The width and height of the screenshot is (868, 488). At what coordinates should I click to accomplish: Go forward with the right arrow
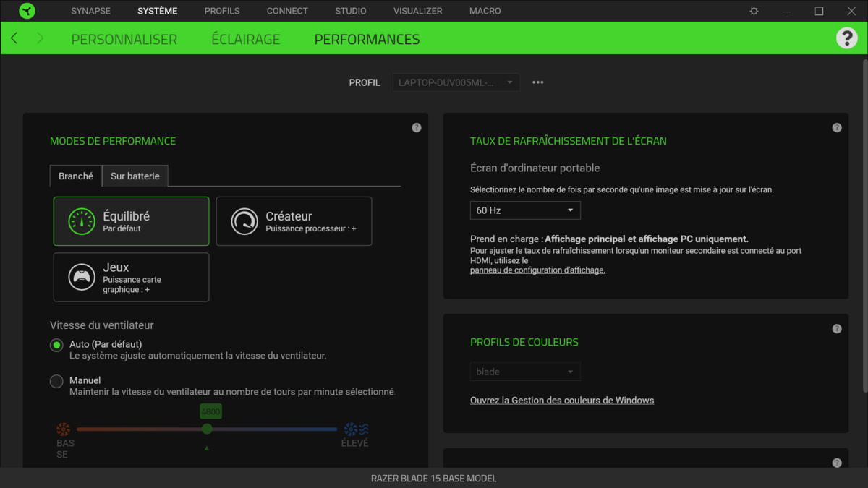(40, 38)
